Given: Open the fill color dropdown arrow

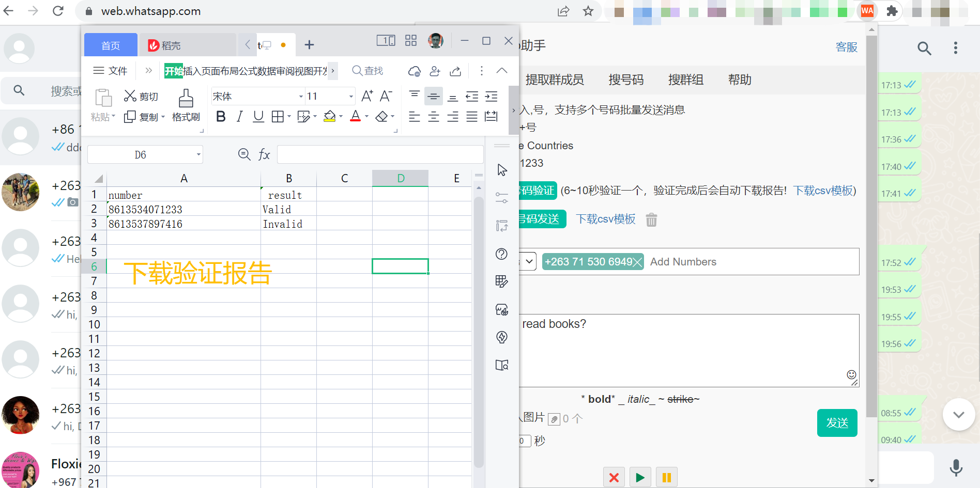Looking at the screenshot, I should pos(341,117).
